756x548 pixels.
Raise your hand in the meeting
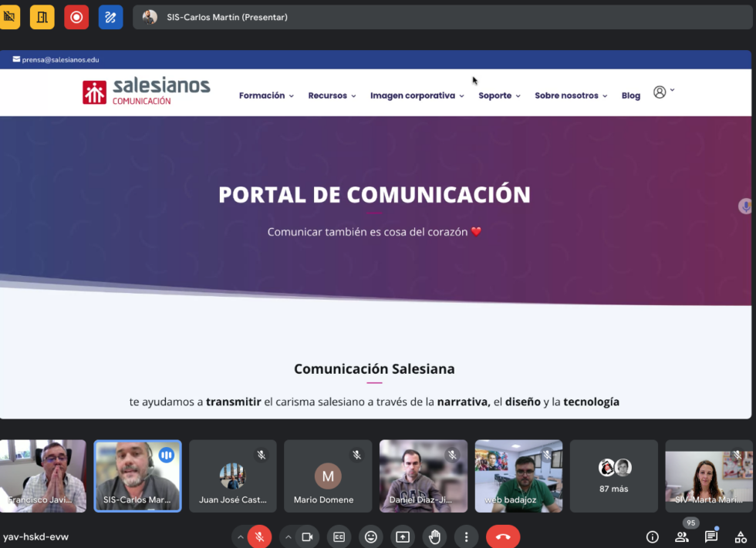click(x=434, y=536)
